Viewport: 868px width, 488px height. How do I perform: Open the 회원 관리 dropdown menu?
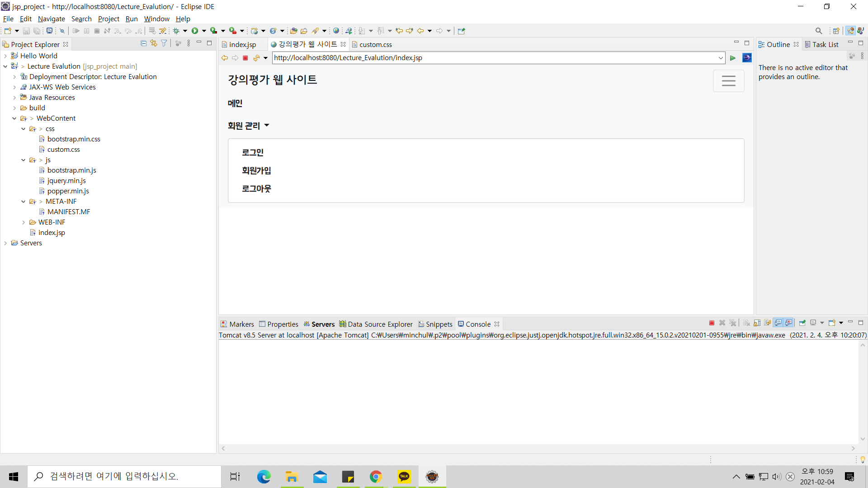click(x=248, y=126)
